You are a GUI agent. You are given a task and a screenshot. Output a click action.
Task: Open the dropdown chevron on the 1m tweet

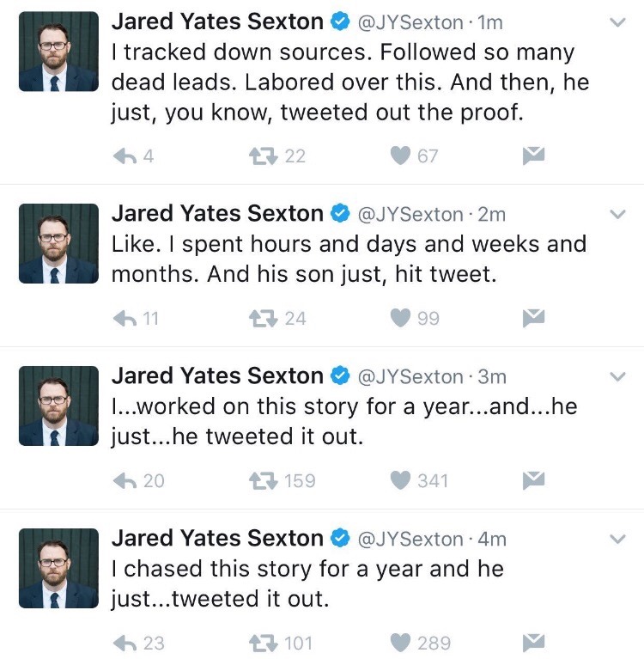(x=617, y=24)
